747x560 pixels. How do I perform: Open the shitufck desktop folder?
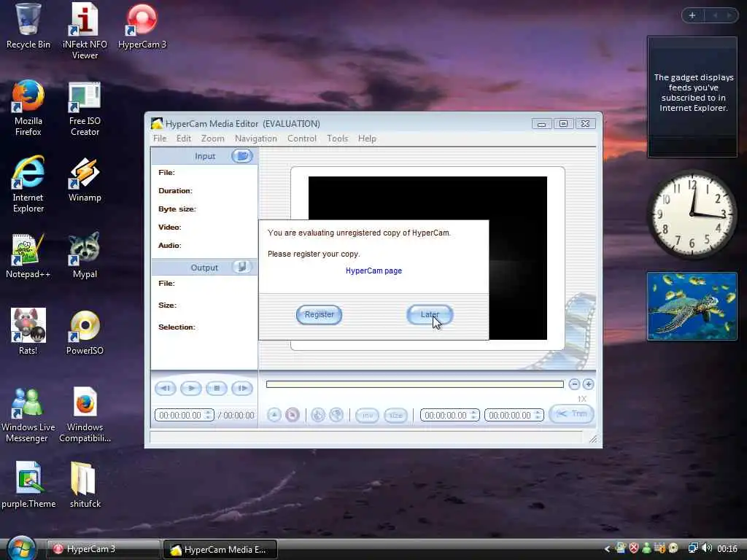point(85,485)
